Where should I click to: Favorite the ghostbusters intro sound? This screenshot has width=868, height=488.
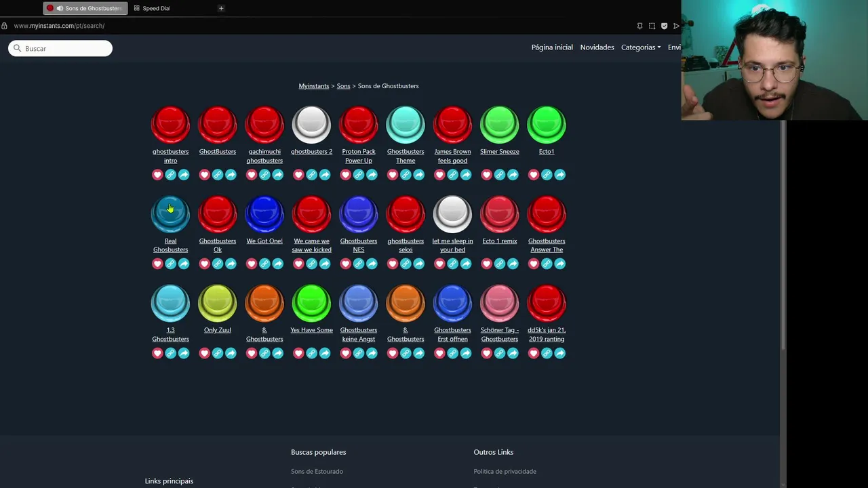pos(157,175)
